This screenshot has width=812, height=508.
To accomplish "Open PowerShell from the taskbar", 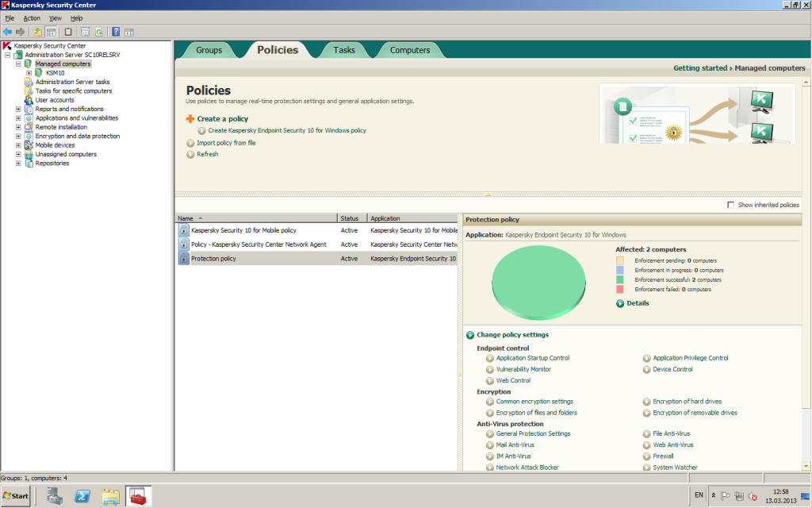I will 82,496.
